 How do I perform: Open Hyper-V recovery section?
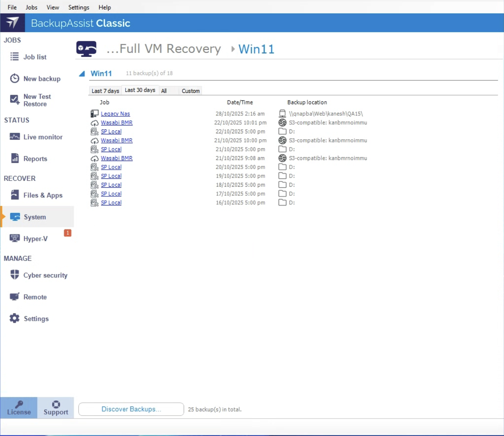tap(35, 239)
